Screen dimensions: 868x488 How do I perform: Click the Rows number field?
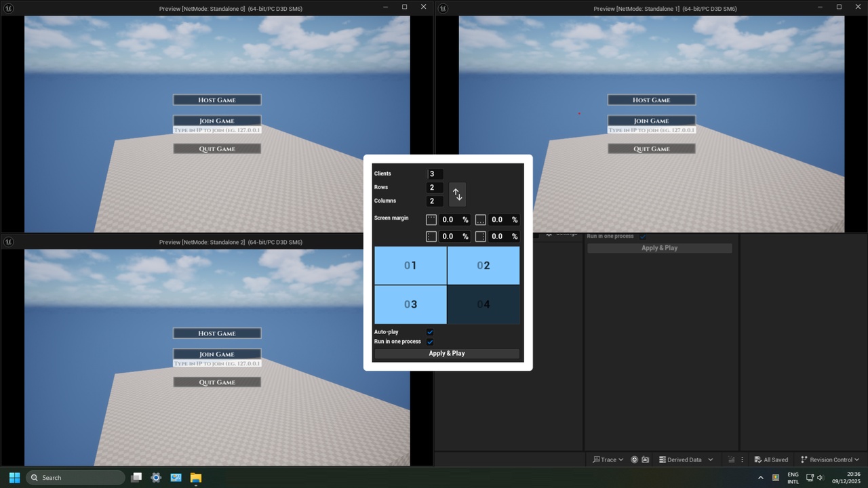click(x=435, y=188)
